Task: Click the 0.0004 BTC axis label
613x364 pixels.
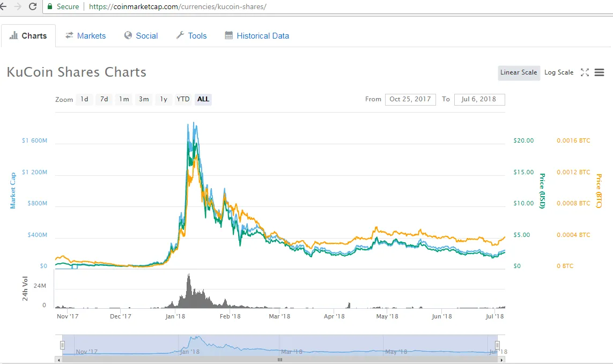Action: 573,235
